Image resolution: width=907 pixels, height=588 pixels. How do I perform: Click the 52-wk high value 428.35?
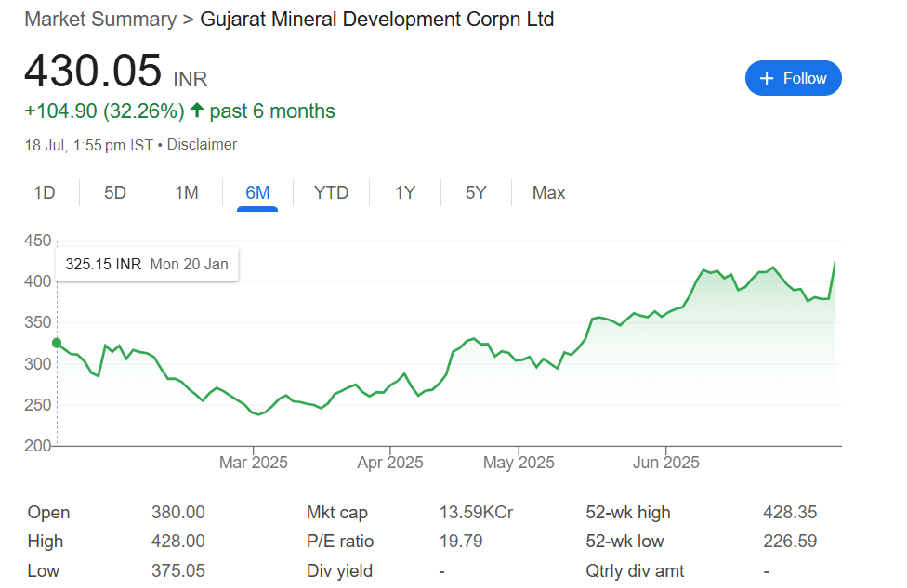click(x=790, y=512)
